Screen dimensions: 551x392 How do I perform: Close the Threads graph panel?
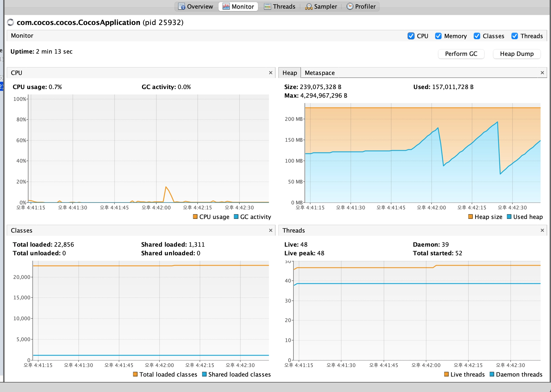coord(542,231)
